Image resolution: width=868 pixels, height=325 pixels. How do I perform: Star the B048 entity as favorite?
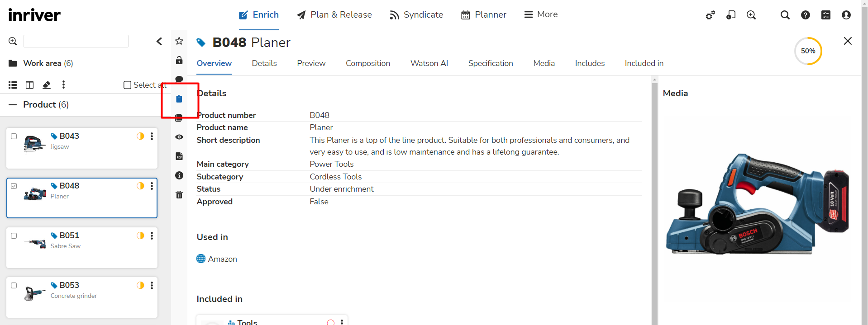point(179,41)
